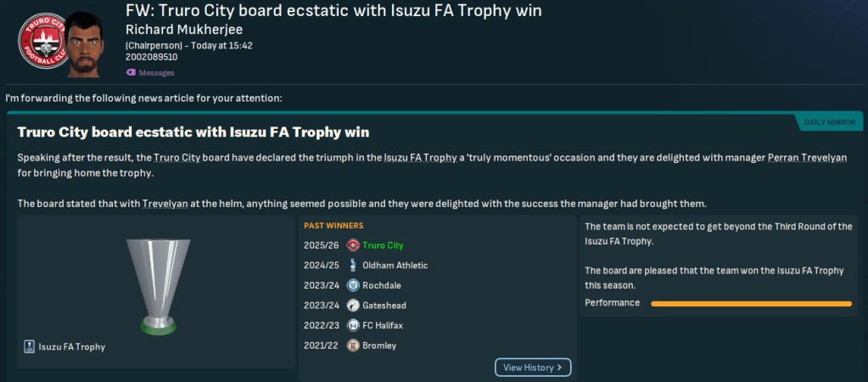The width and height of the screenshot is (868, 382).
Task: Click the Gateshead club badge
Action: click(x=353, y=306)
